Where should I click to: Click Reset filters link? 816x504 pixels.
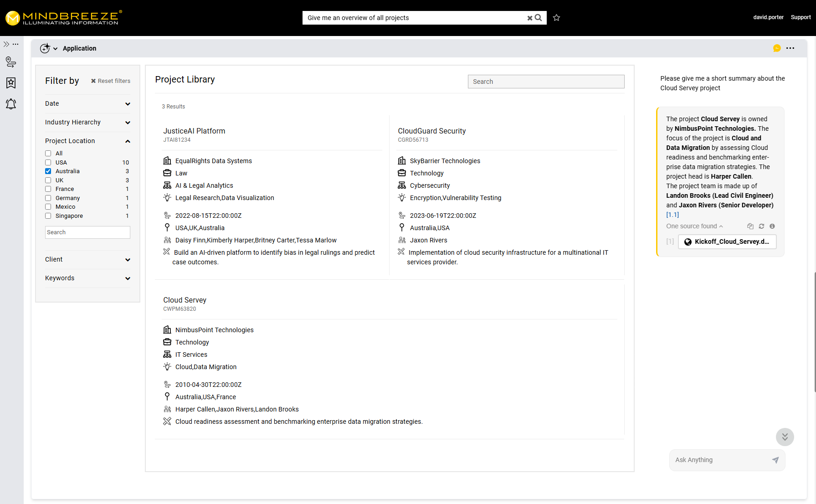pyautogui.click(x=111, y=81)
